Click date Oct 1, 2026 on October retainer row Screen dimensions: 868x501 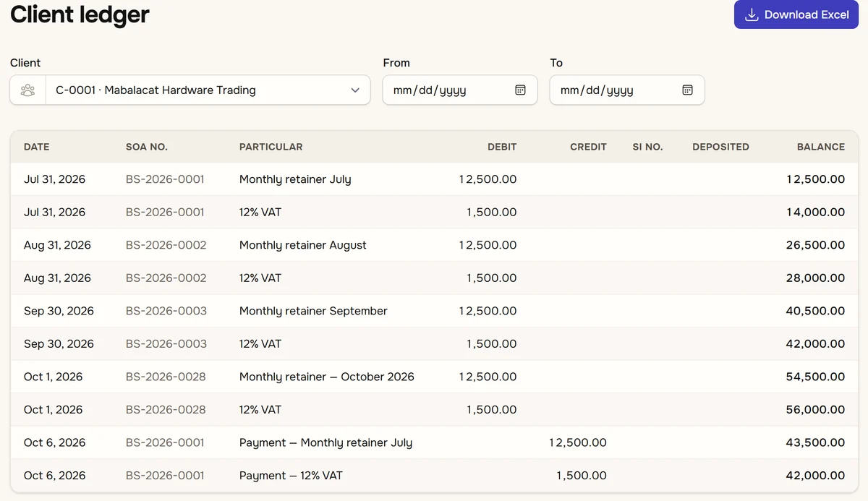tap(54, 377)
